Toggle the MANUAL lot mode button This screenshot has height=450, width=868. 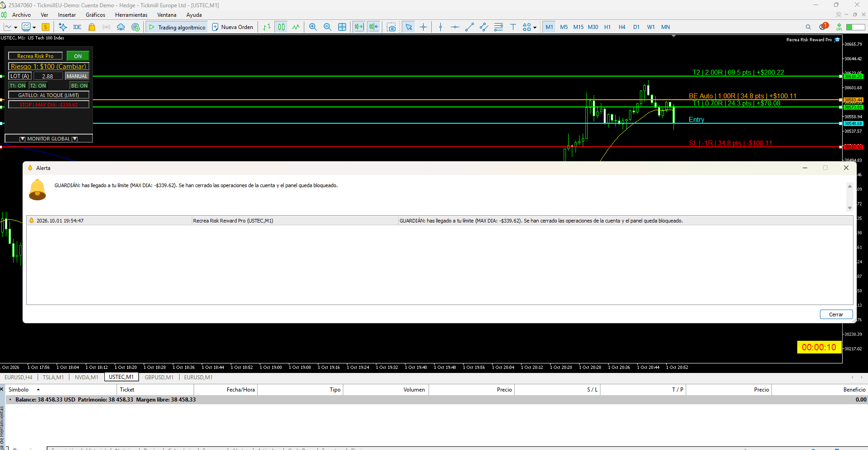pos(77,76)
